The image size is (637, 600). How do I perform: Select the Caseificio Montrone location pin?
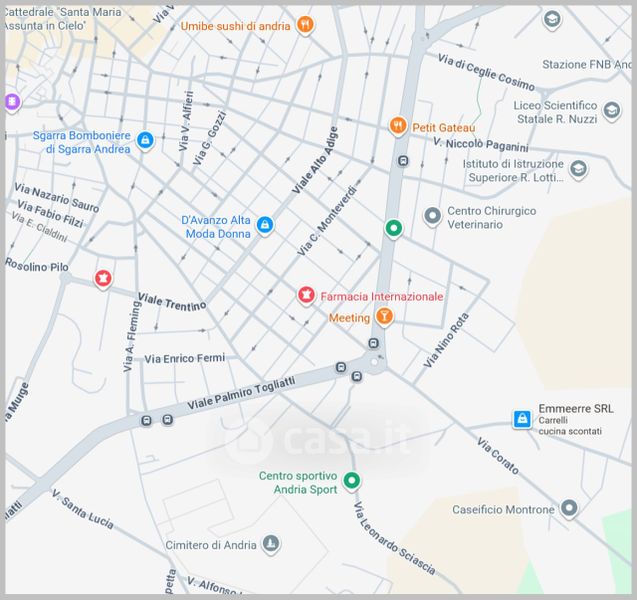569,509
